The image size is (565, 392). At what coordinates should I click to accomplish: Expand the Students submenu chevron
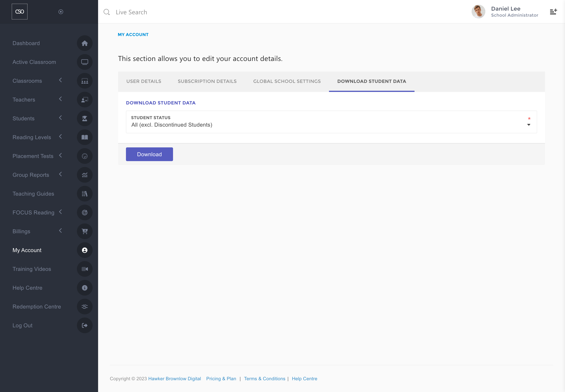point(60,118)
